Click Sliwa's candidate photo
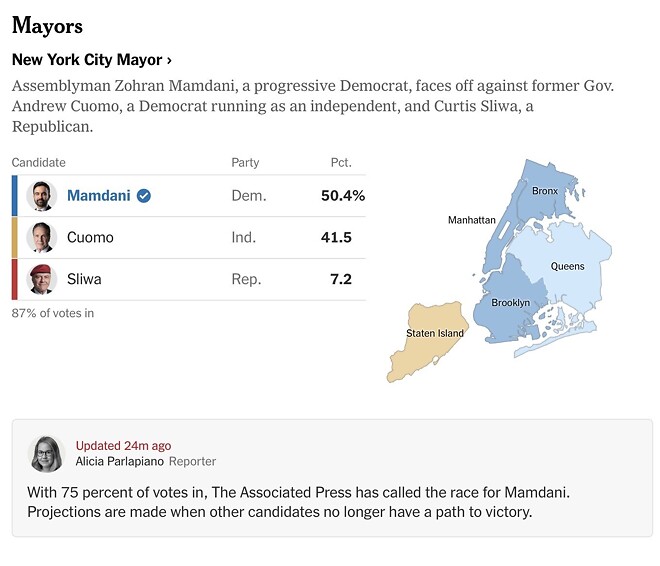 pyautogui.click(x=41, y=279)
